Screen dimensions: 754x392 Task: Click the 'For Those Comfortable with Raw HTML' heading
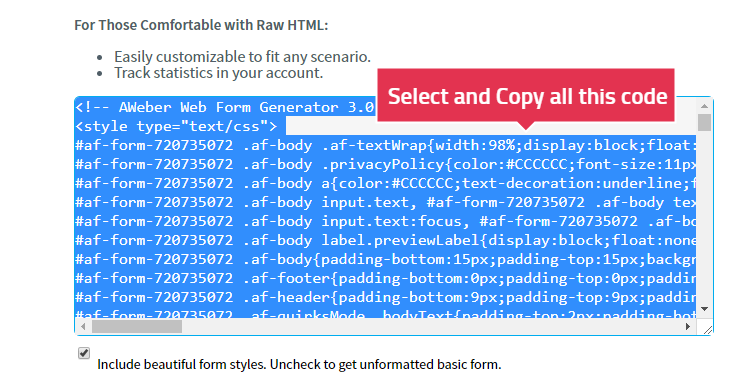pos(201,25)
